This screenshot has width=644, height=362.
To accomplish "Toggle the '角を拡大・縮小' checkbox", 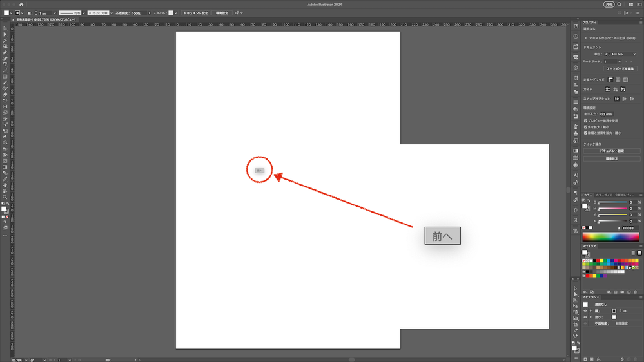I will pos(586,127).
